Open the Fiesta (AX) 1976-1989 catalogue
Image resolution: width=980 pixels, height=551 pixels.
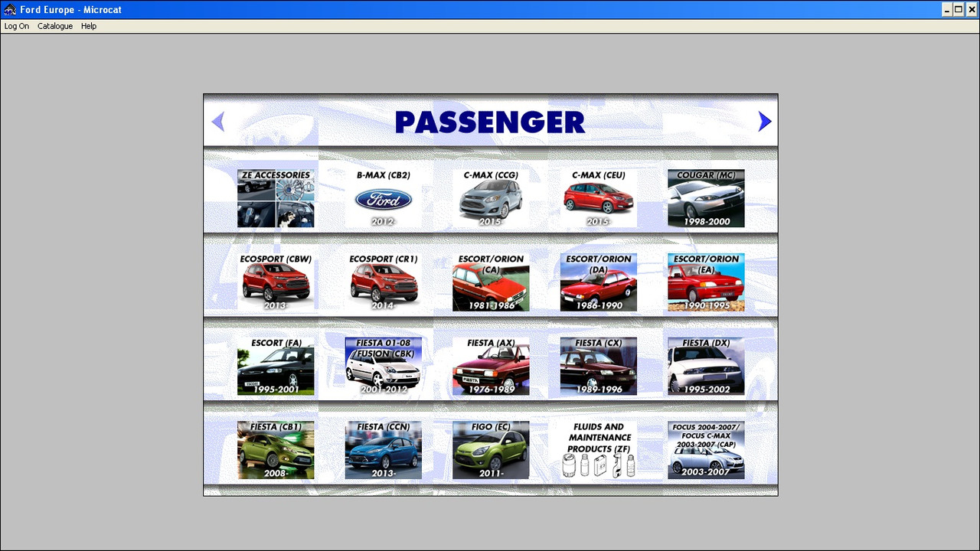pos(491,367)
